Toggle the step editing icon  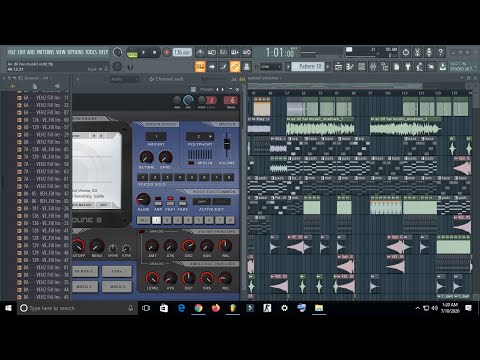coord(223,67)
